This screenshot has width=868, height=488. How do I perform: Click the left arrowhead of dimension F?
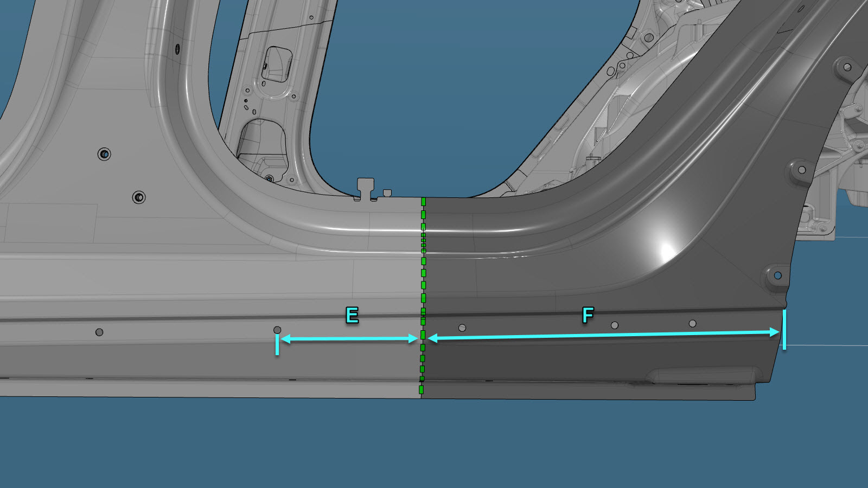[x=433, y=338]
